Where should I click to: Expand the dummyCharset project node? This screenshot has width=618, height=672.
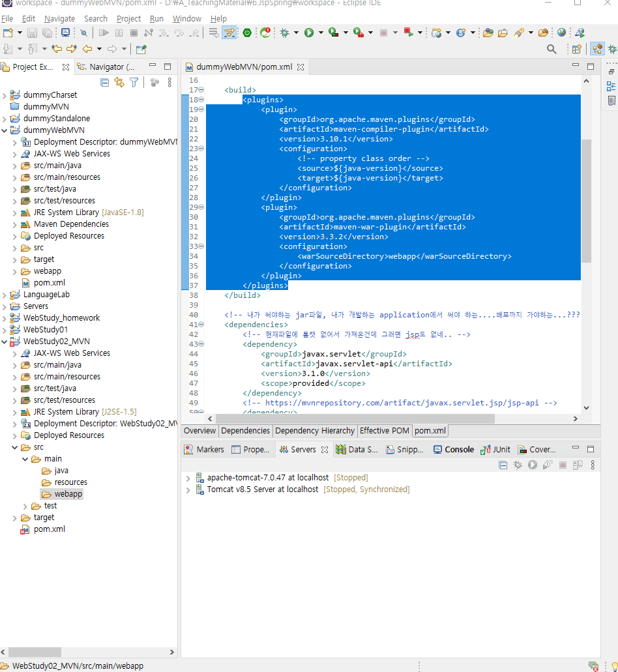tap(5, 95)
